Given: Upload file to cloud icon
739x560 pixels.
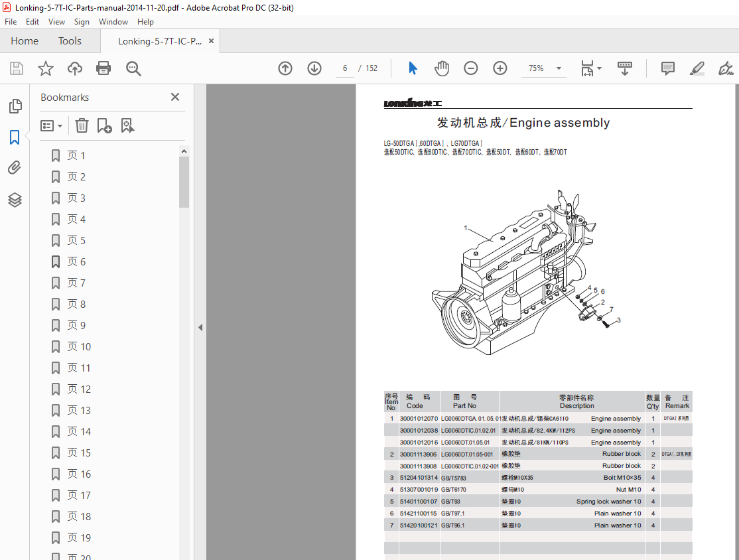Looking at the screenshot, I should [x=74, y=68].
